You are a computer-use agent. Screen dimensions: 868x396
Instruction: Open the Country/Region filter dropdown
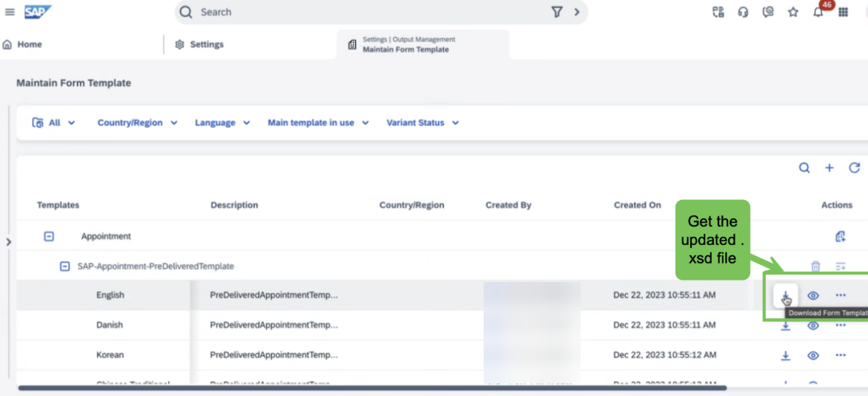click(137, 123)
